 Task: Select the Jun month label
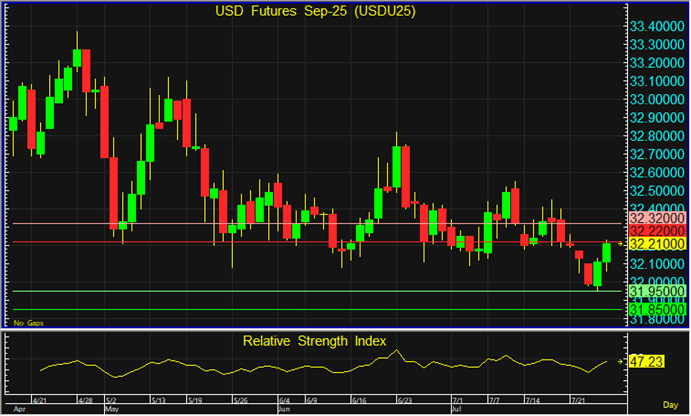(x=284, y=409)
